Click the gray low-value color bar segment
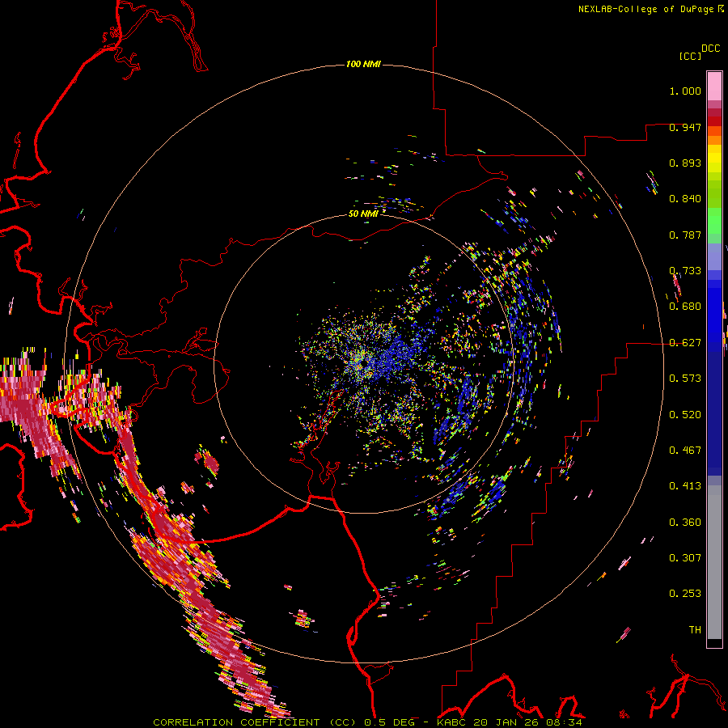Viewport: 728px width, 728px height. [714, 562]
